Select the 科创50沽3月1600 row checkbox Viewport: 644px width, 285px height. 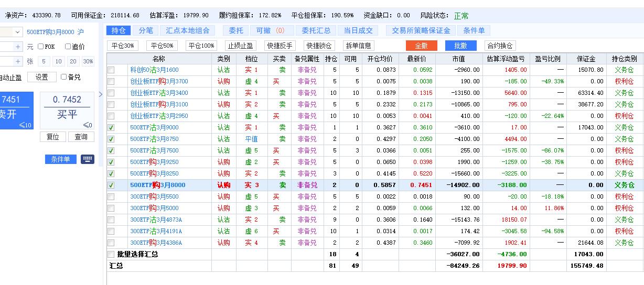(111, 70)
